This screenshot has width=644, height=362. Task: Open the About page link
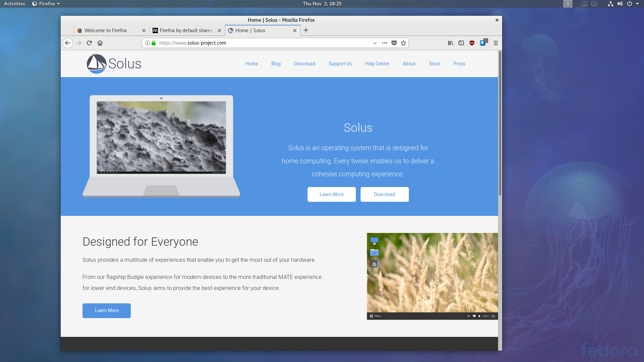(409, 64)
